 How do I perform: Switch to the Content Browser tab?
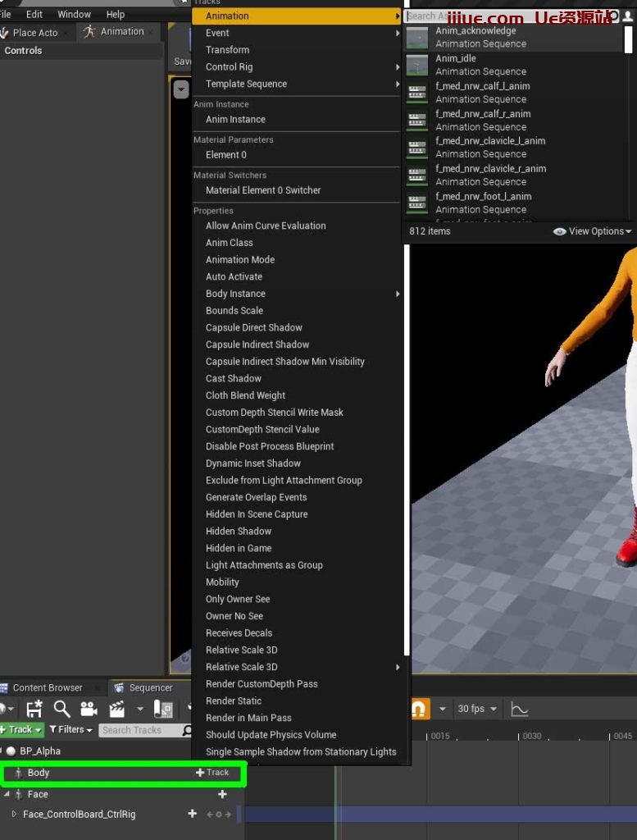pos(47,687)
